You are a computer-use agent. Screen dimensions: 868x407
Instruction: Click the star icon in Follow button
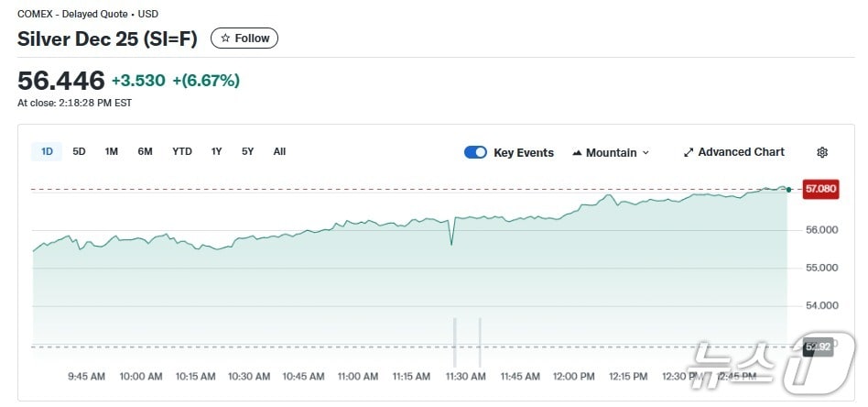coord(225,38)
